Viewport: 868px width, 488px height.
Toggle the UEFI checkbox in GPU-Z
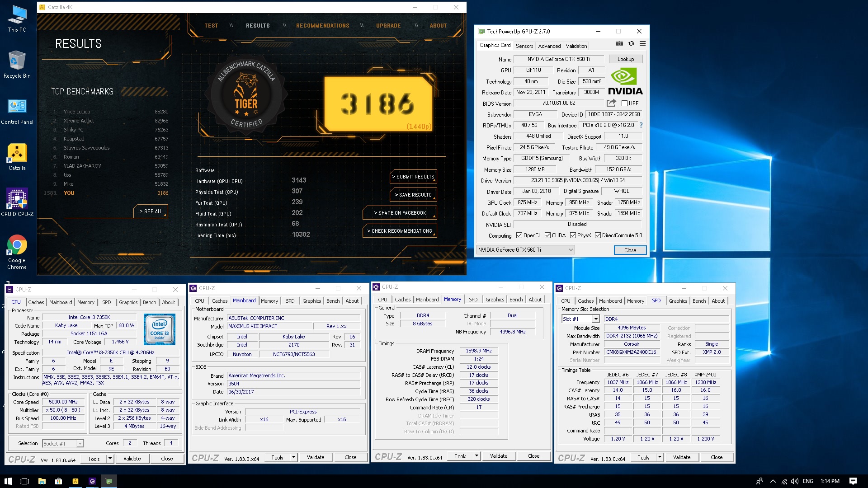(624, 103)
